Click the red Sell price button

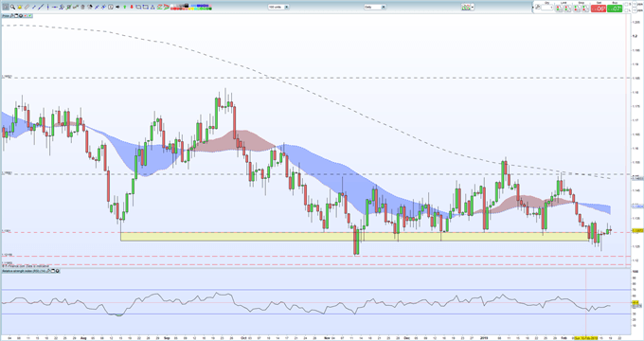[599, 9]
